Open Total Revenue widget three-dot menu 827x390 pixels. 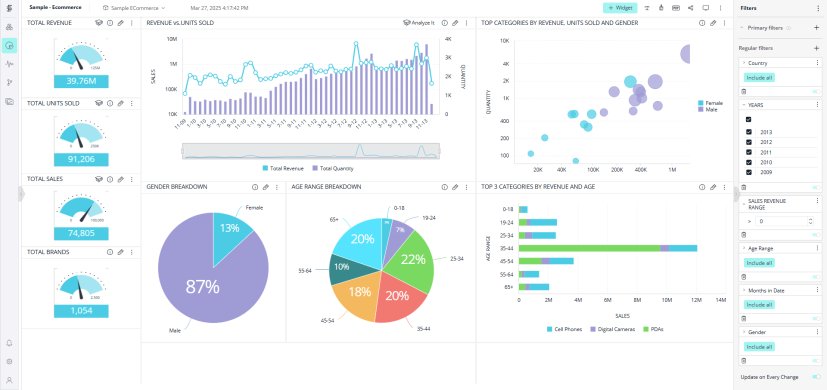click(131, 23)
